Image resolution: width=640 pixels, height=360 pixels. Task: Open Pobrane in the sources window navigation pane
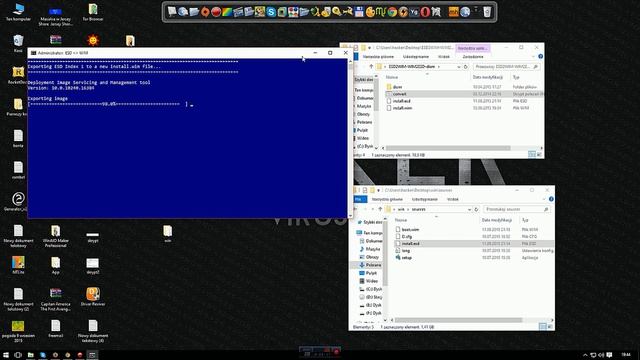370,265
